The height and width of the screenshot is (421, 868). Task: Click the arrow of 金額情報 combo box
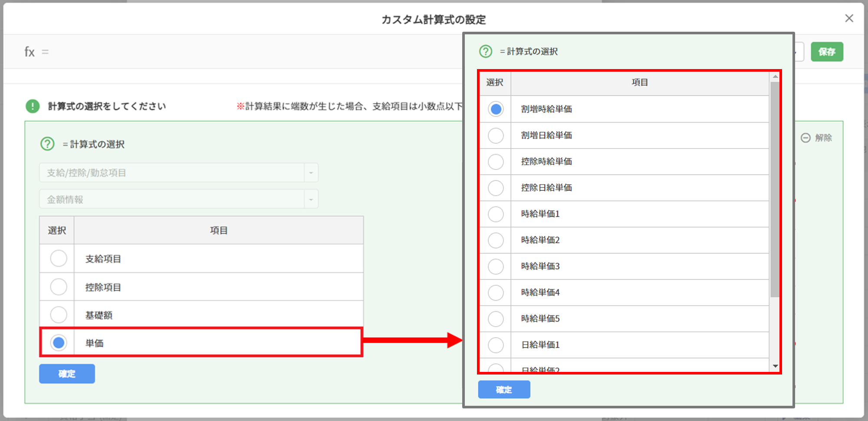point(311,199)
